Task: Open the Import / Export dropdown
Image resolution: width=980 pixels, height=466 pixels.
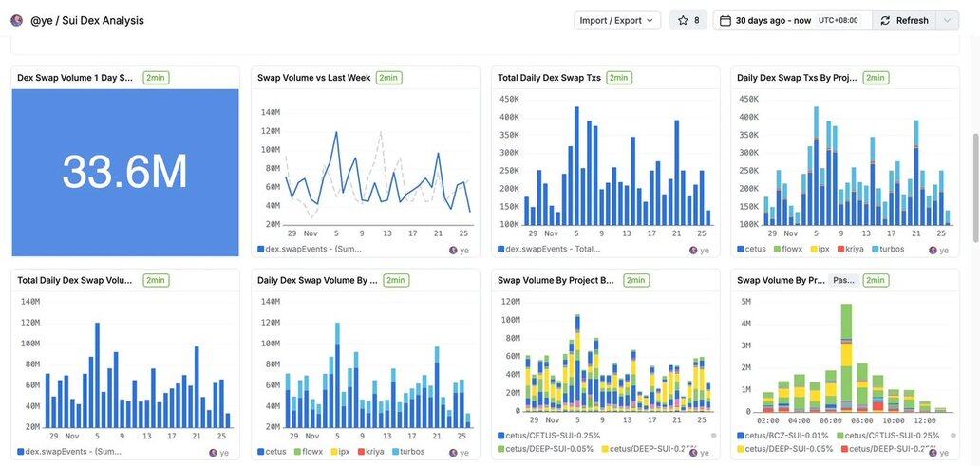Action: pos(617,20)
